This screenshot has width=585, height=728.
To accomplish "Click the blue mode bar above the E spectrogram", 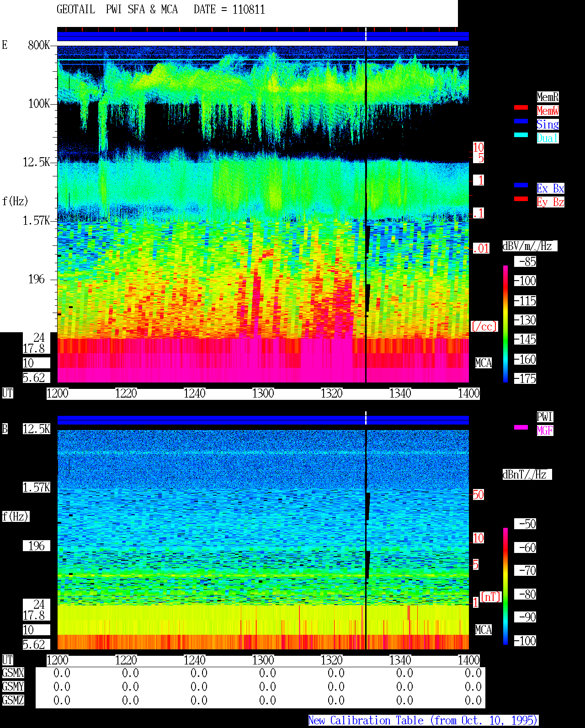I will (x=263, y=36).
